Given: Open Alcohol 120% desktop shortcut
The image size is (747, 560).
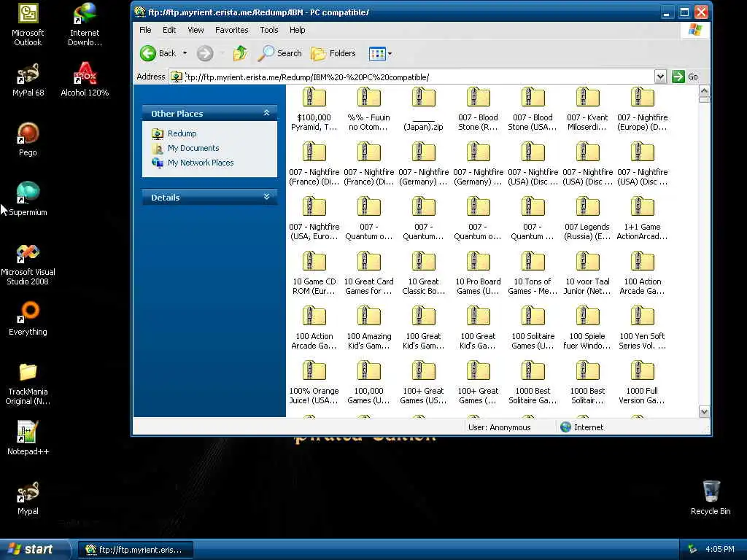Looking at the screenshot, I should (85, 79).
